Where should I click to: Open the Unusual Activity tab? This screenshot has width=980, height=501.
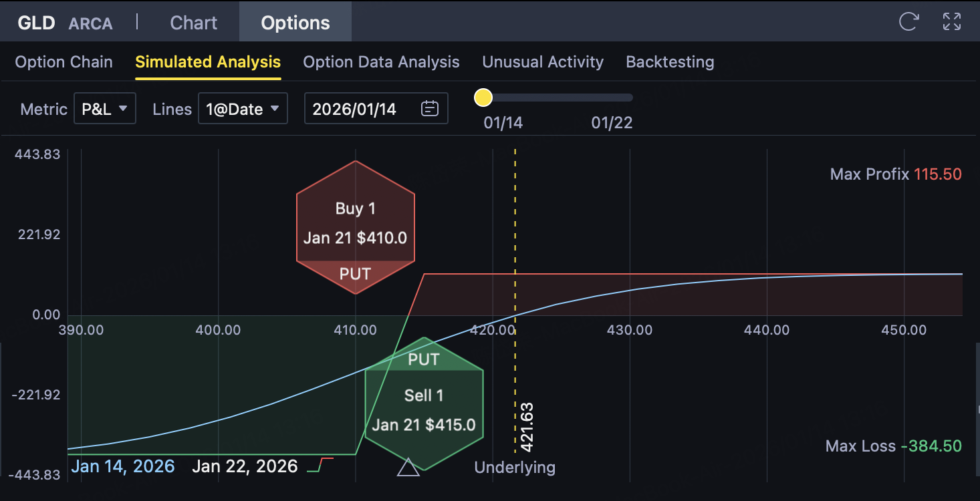[x=543, y=62]
